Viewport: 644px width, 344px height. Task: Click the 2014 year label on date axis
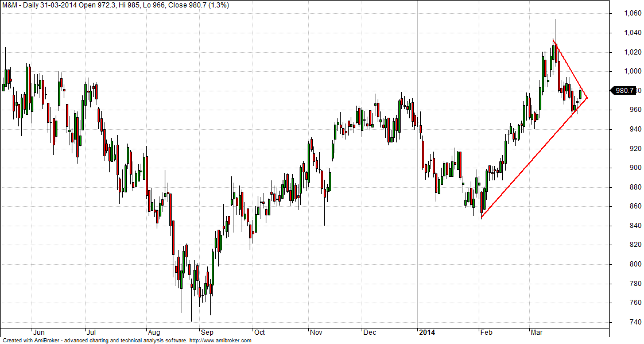pos(427,332)
